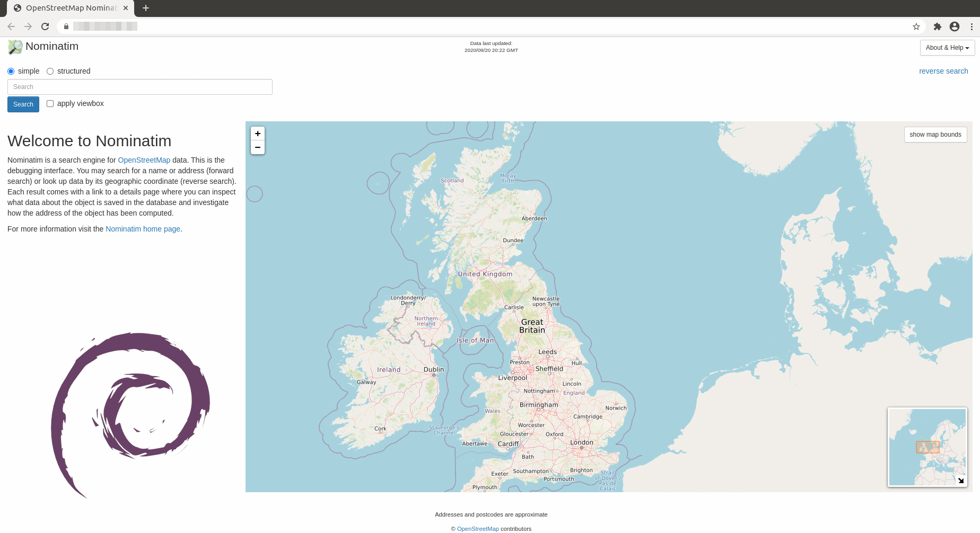Open the browser extensions puzzle icon
This screenshot has height=533, width=980.
point(937,26)
